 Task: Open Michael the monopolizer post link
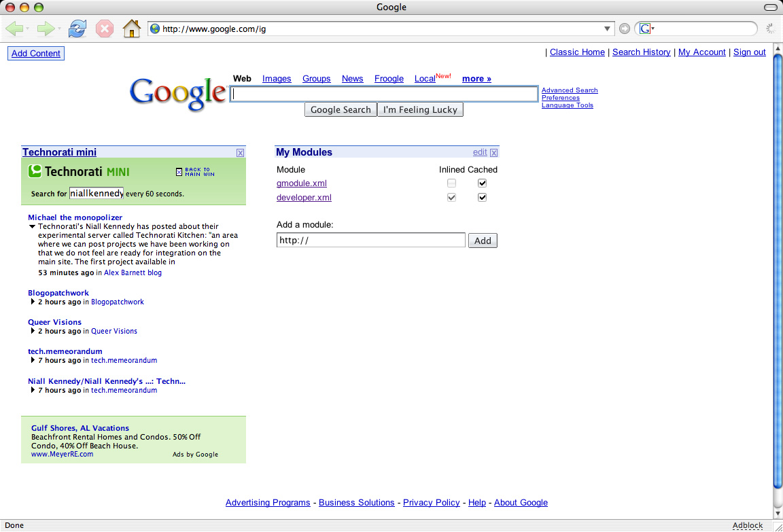pyautogui.click(x=75, y=217)
